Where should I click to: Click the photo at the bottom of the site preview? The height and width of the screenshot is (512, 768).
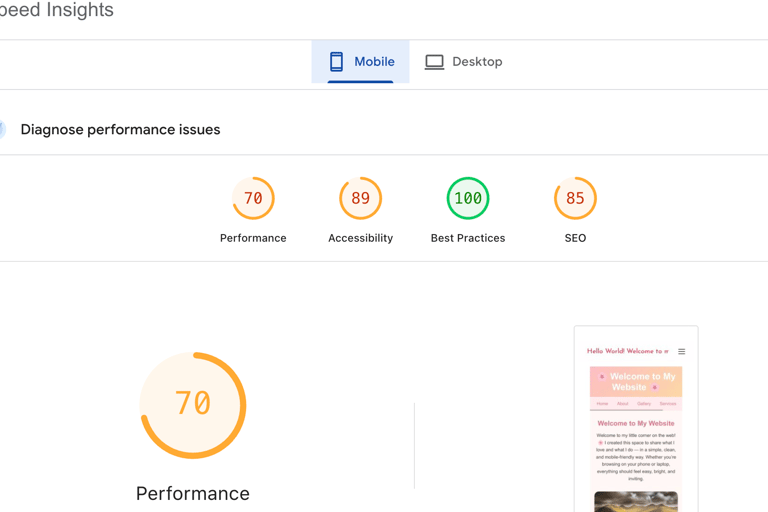636,501
